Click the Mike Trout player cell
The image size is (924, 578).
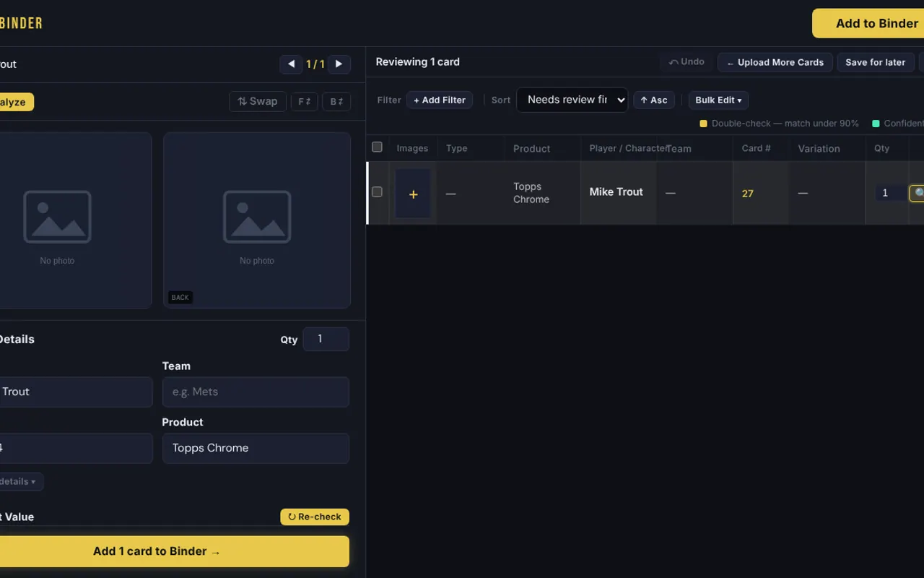coord(619,193)
